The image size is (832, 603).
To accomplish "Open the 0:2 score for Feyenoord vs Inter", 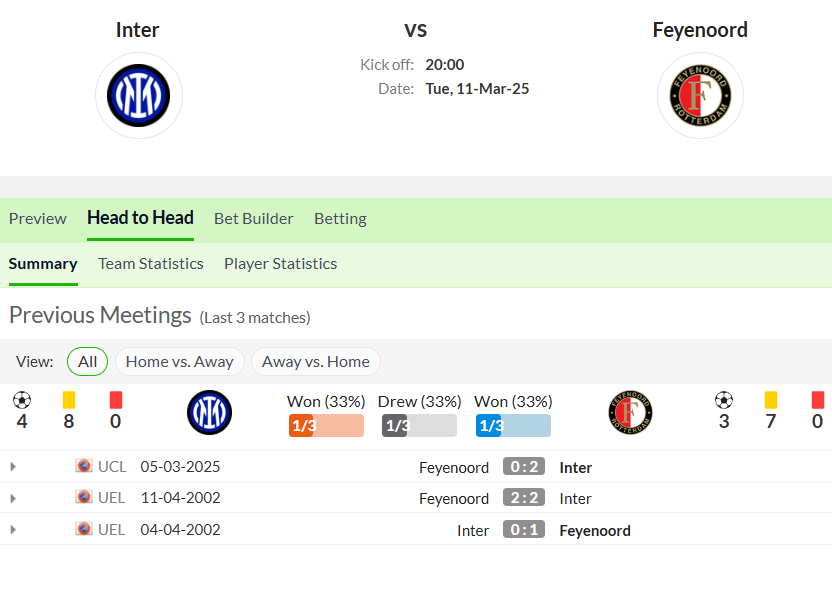I will [x=524, y=467].
